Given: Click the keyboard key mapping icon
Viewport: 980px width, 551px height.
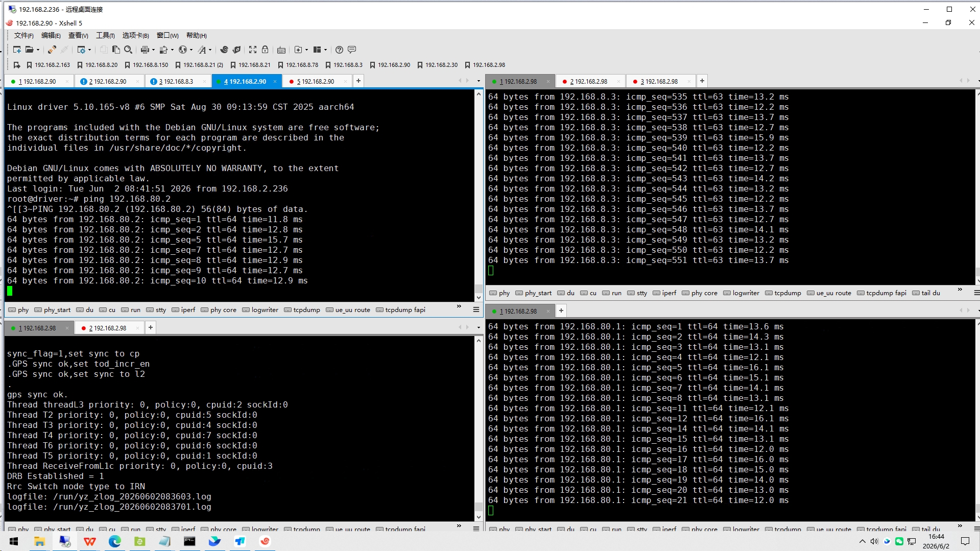Looking at the screenshot, I should (x=281, y=50).
